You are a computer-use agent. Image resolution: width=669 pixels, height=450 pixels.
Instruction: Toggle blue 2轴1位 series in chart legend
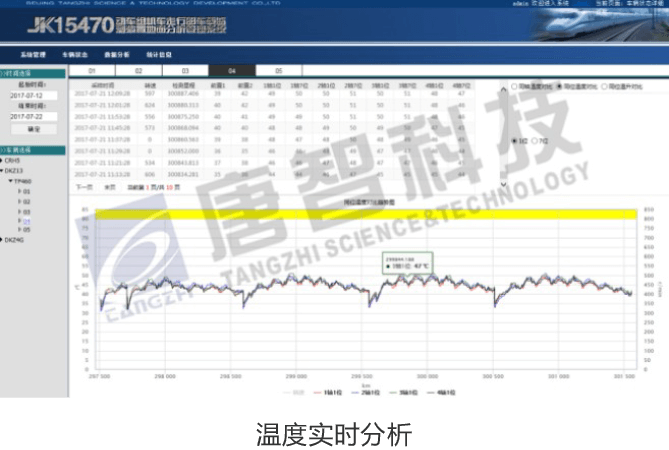(365, 392)
